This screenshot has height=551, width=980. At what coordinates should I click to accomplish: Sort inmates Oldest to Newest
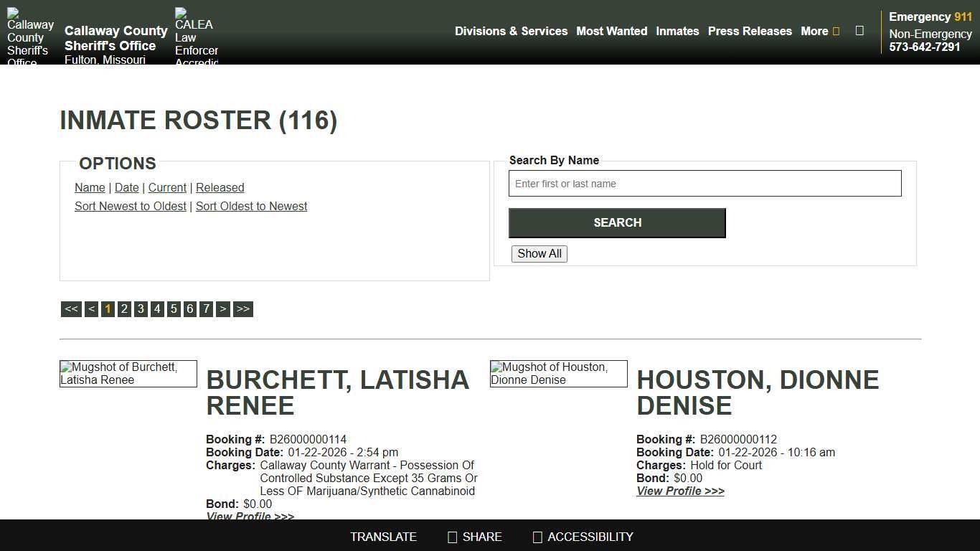(x=251, y=206)
